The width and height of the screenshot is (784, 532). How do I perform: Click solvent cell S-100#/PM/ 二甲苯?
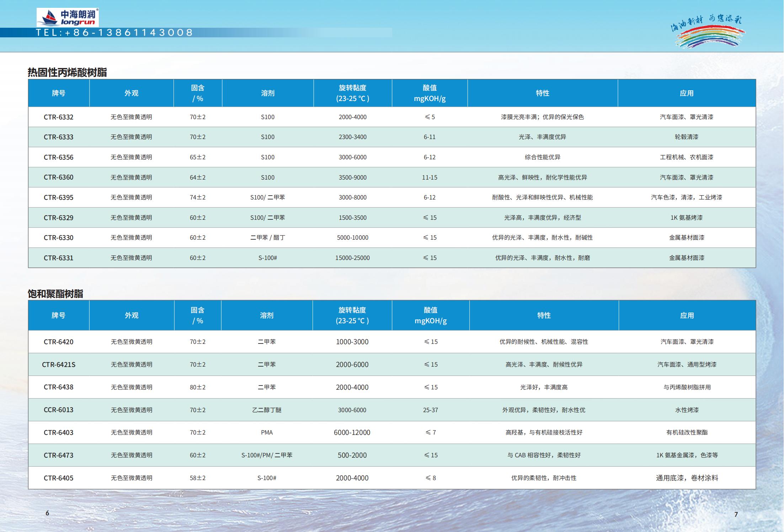[x=267, y=455]
